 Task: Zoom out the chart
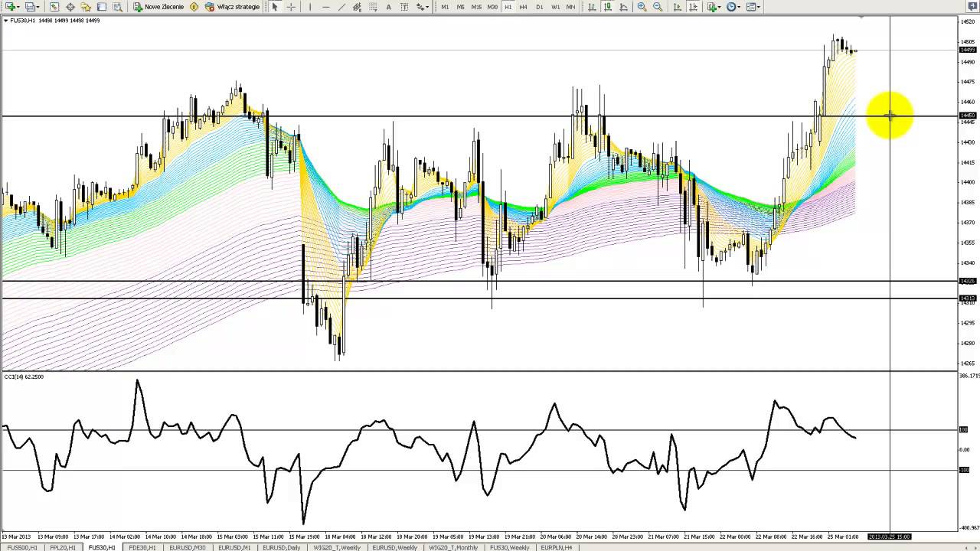coord(658,7)
